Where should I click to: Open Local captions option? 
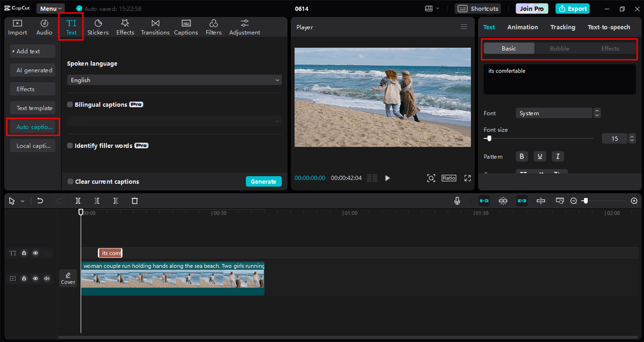[33, 146]
